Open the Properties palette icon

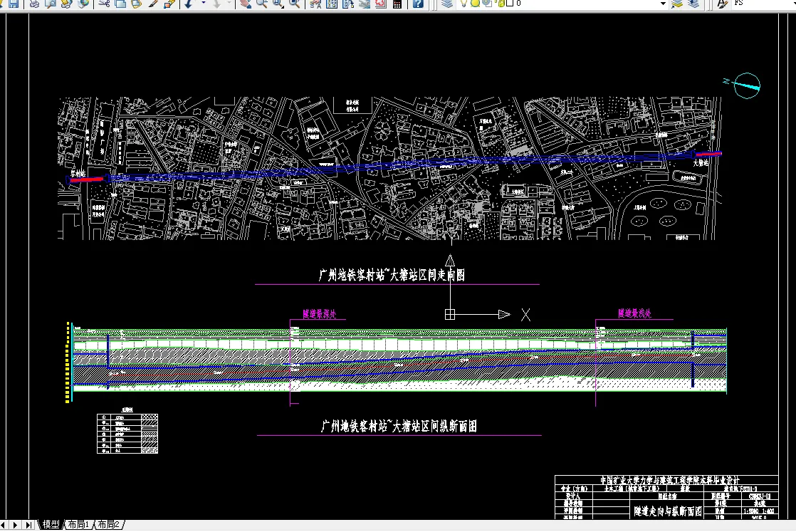tap(315, 4)
